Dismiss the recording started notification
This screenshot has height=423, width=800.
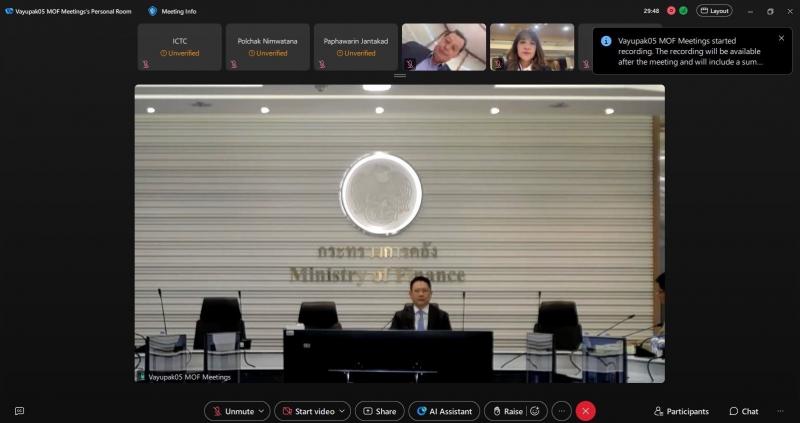[781, 38]
